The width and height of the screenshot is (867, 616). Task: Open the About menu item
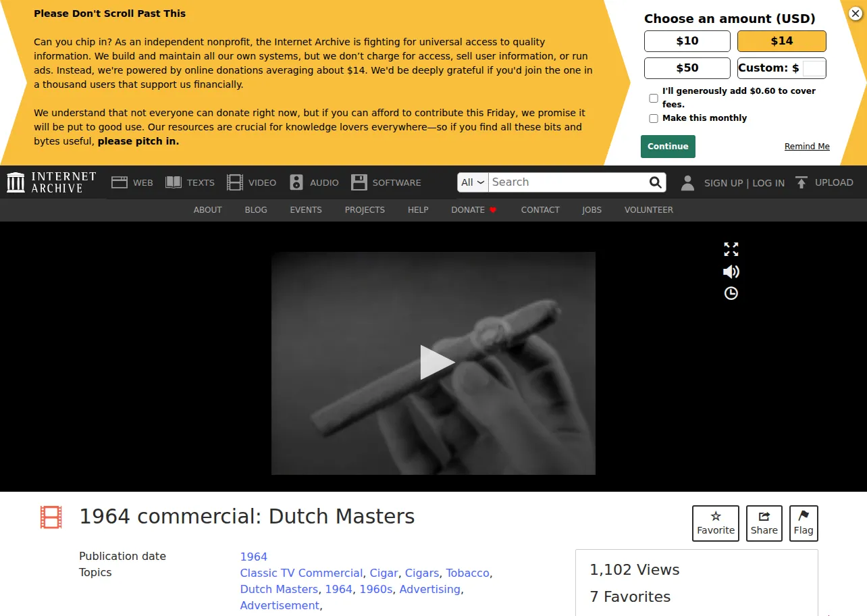208,210
